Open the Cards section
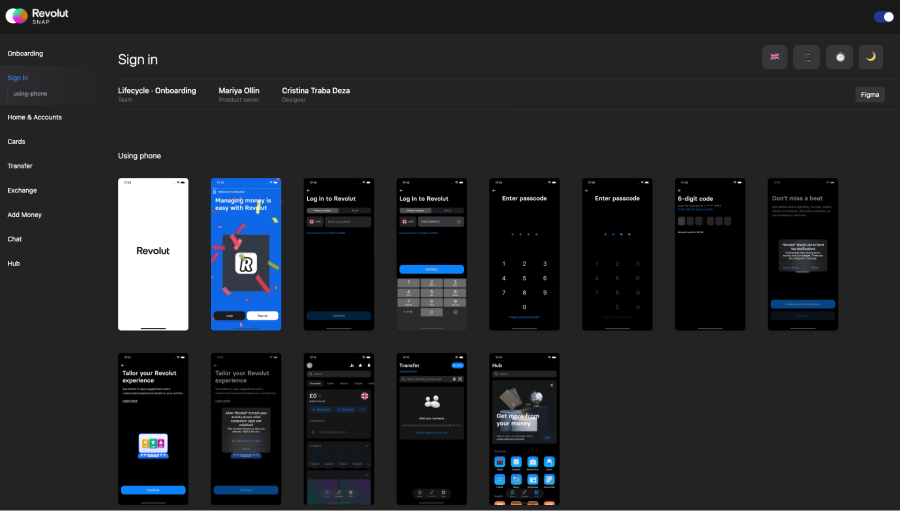The image size is (900, 511). [16, 141]
